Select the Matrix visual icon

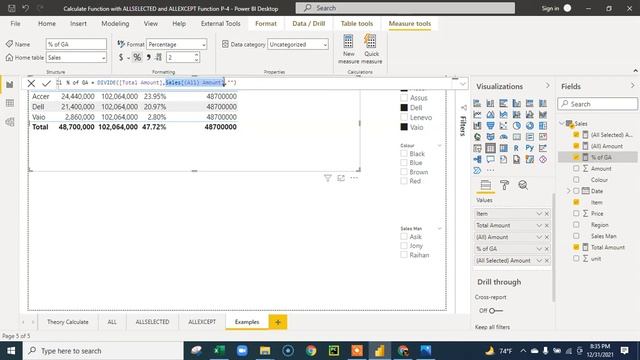(503, 148)
